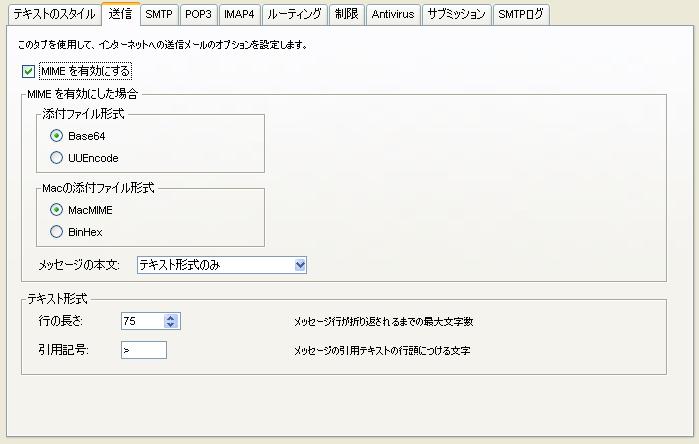Click the 引用記号: label

click(x=63, y=350)
